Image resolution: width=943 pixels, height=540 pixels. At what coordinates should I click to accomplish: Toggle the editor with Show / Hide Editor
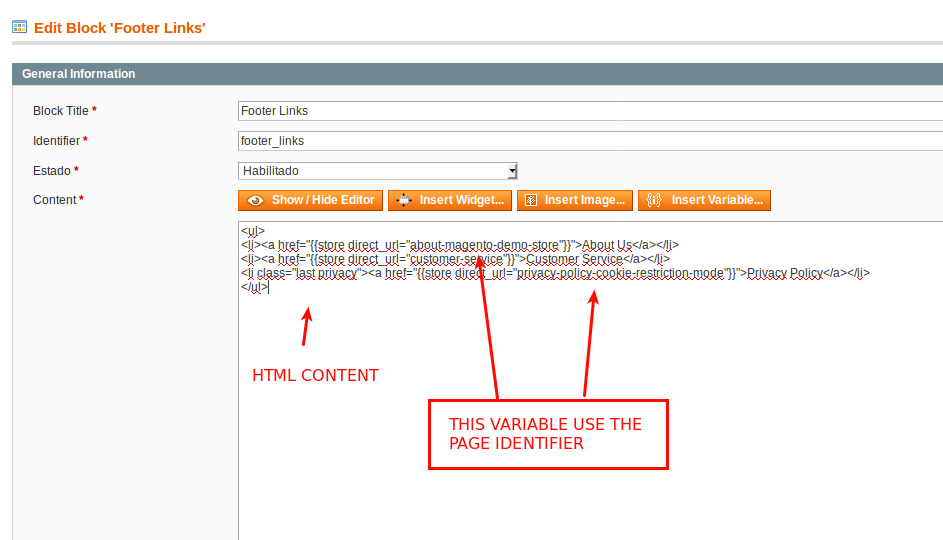(x=310, y=200)
